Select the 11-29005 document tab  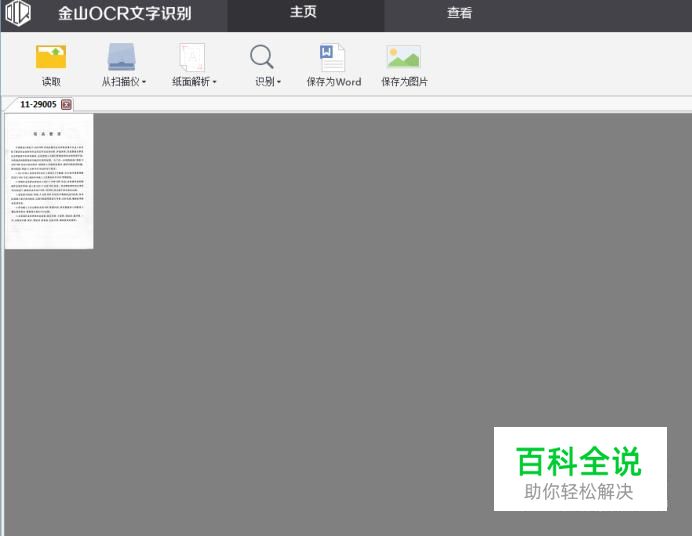(x=38, y=105)
